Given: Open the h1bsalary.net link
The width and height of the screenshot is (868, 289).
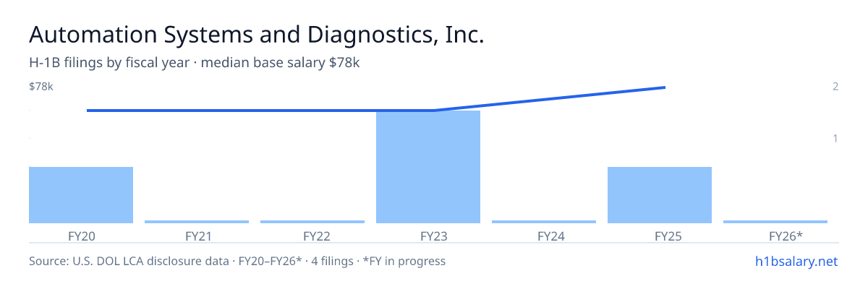Looking at the screenshot, I should 796,261.
